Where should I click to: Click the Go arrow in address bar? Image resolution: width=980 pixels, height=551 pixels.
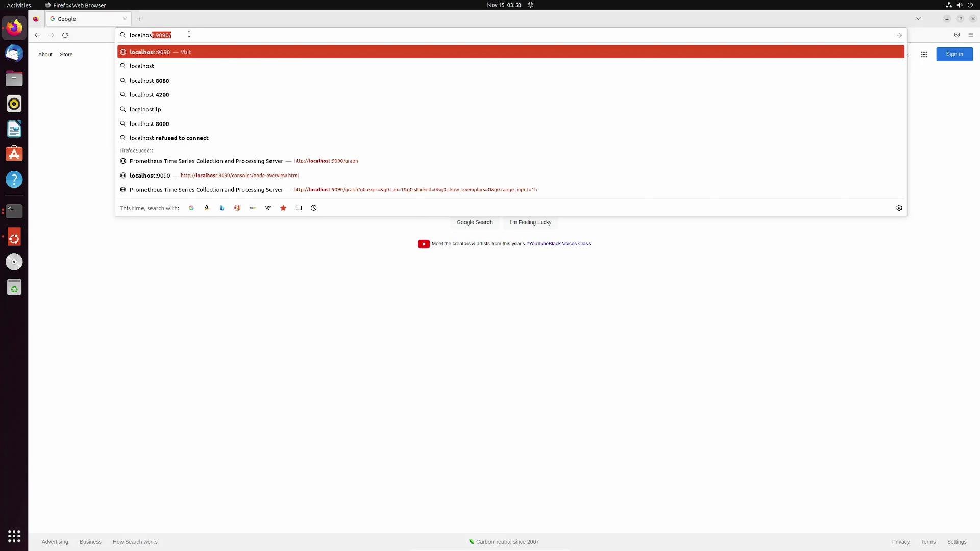899,35
